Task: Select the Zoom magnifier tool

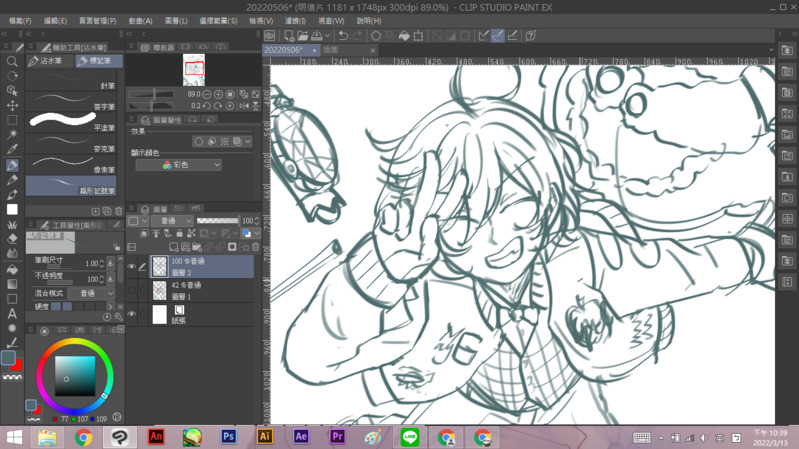Action: 12,62
